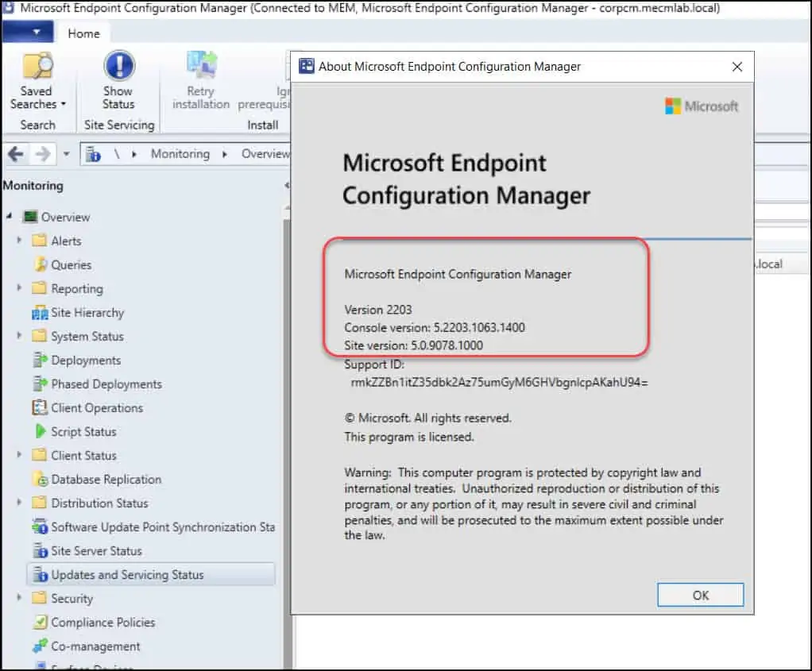Open the Queries node icon
This screenshot has width=812, height=671.
(41, 264)
